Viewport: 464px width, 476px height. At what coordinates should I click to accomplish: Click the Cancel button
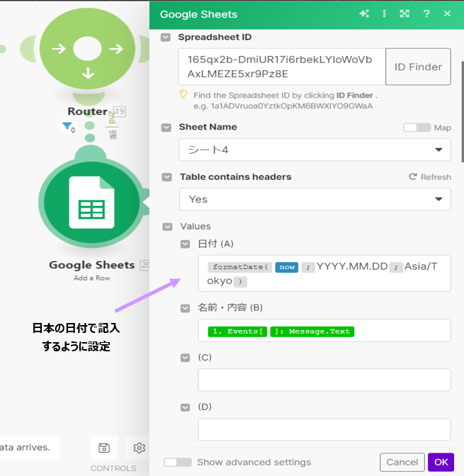(x=402, y=463)
